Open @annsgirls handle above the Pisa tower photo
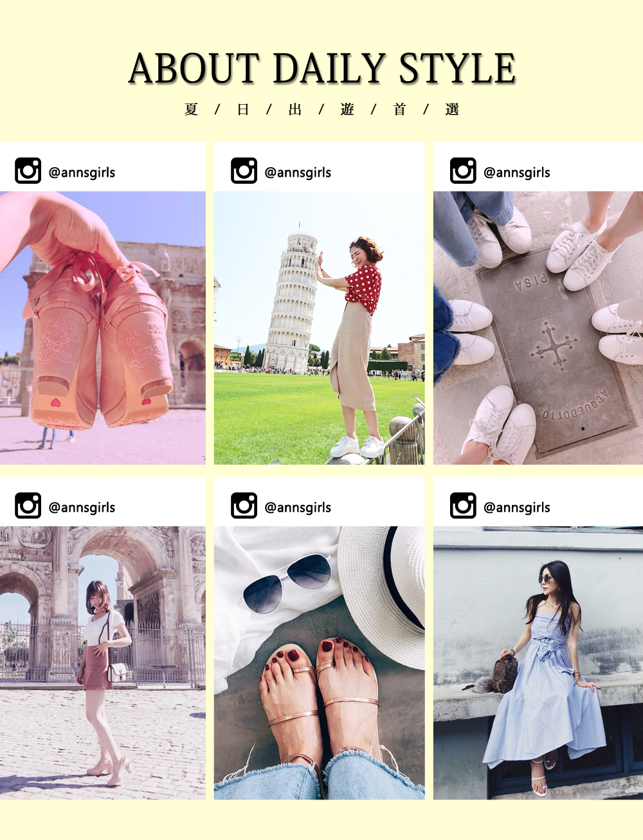643x840 pixels. [x=298, y=172]
